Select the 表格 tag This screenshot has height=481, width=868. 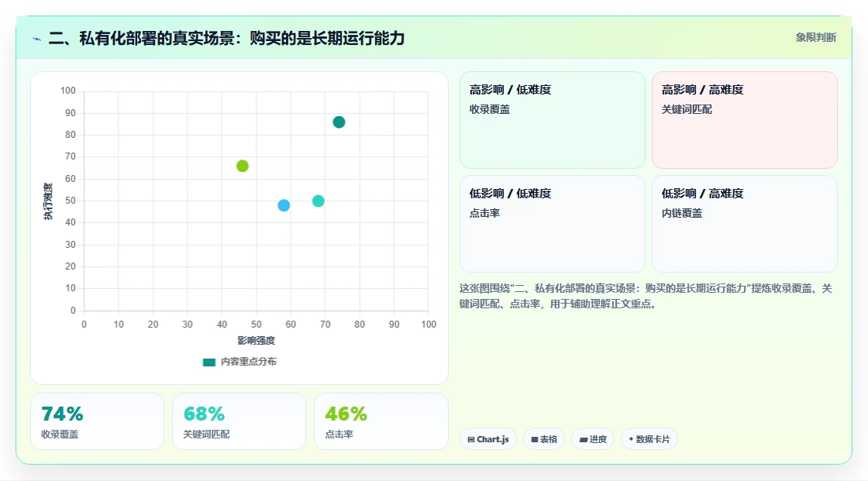(544, 439)
